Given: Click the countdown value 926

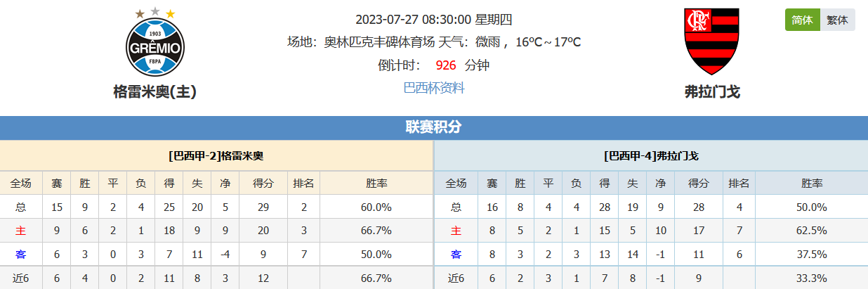Looking at the screenshot, I should coord(446,65).
